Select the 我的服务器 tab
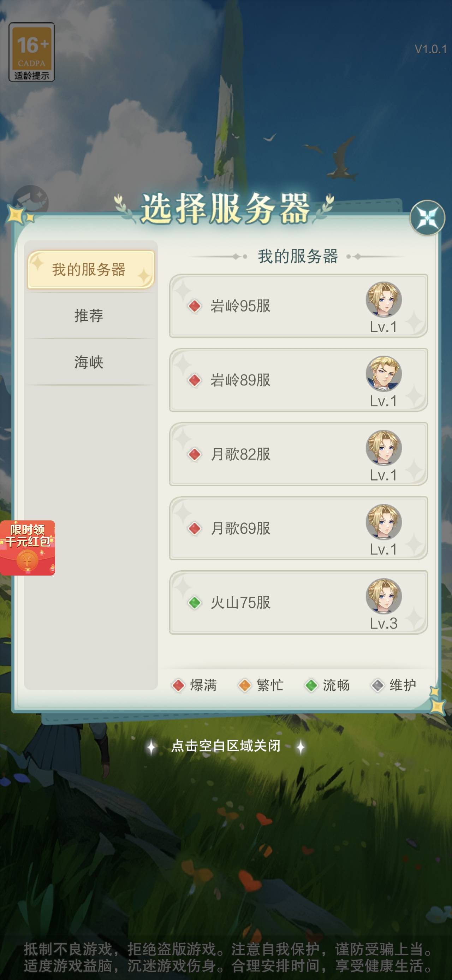The height and width of the screenshot is (980, 452). (91, 269)
